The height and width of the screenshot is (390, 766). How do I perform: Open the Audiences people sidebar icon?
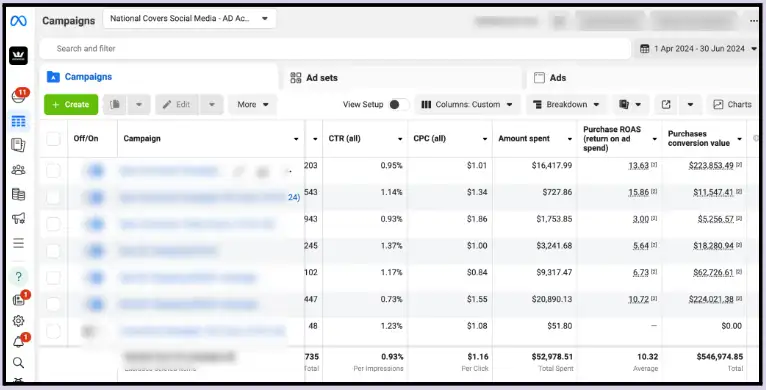[x=19, y=170]
